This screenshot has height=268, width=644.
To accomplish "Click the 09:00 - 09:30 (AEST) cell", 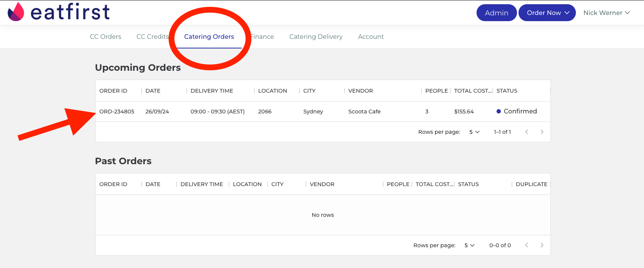I will [x=217, y=112].
